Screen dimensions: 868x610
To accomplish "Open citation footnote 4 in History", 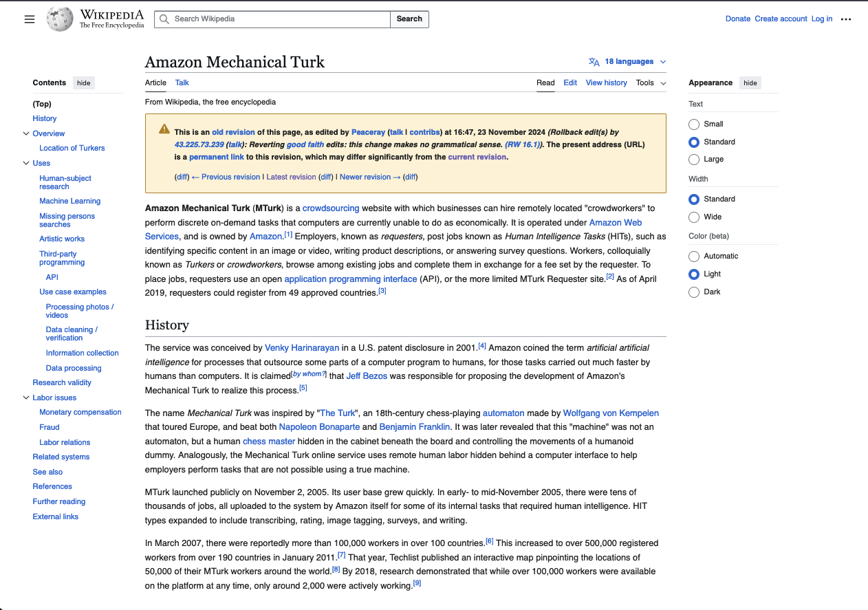I will 482,345.
